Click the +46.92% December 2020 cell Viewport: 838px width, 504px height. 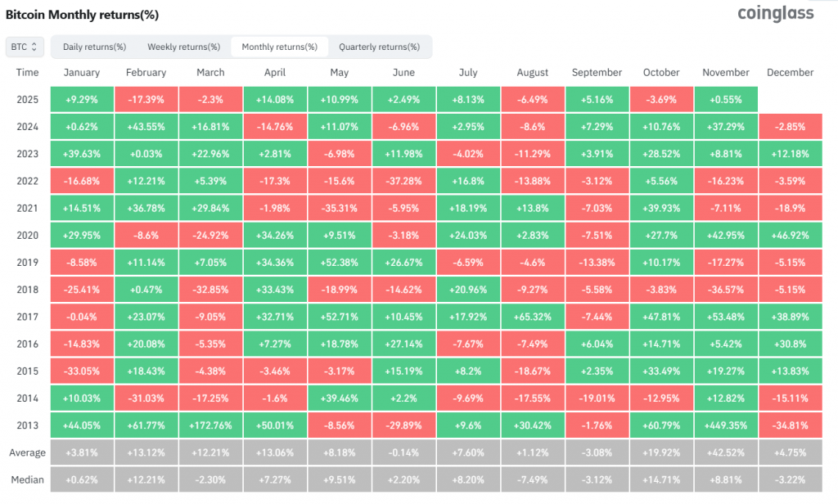click(790, 235)
